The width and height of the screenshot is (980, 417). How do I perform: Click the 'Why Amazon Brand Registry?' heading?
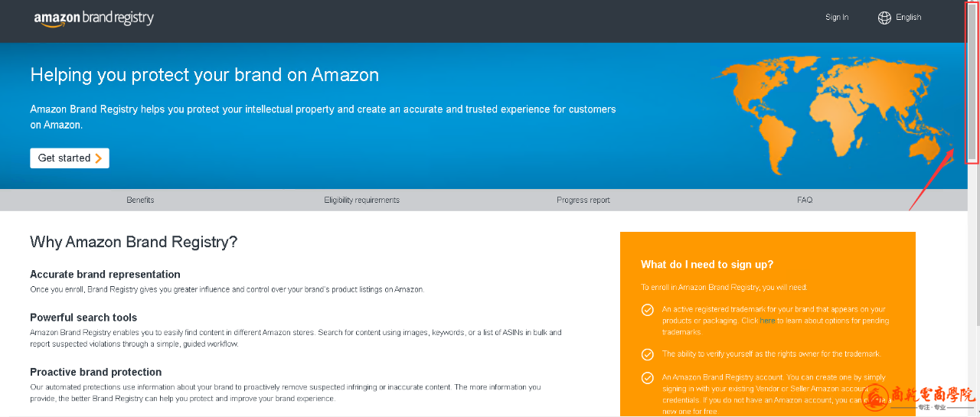coord(134,242)
